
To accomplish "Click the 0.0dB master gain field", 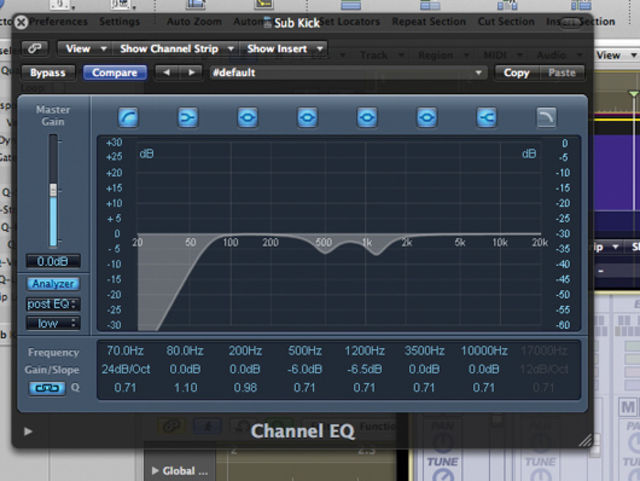I will point(53,261).
